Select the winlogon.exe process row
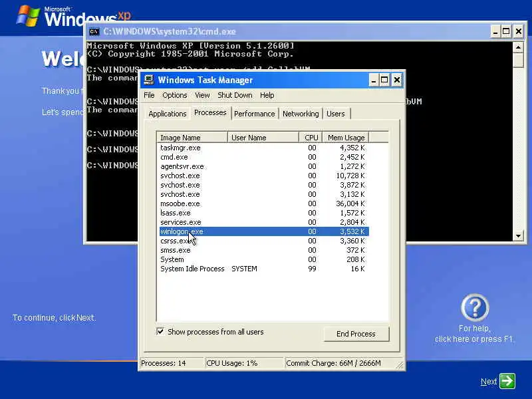The width and height of the screenshot is (532, 399). click(264, 231)
